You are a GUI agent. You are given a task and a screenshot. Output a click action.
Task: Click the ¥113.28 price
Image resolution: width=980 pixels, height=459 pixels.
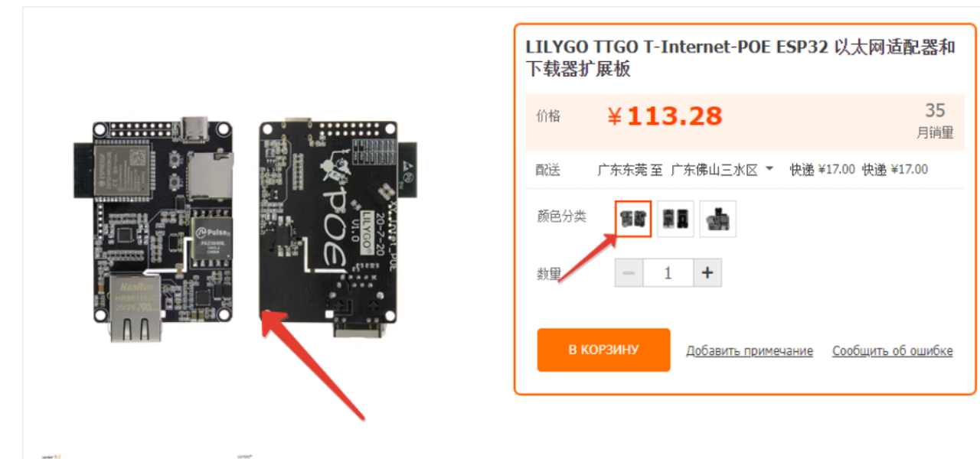665,116
